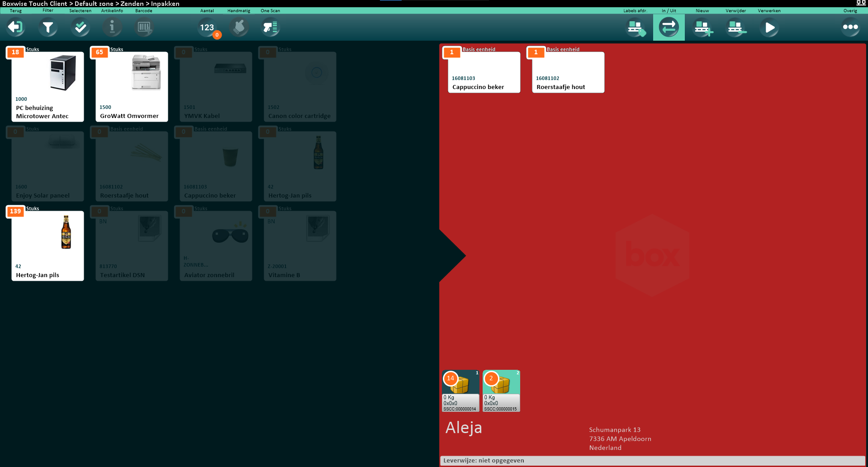Image resolution: width=868 pixels, height=467 pixels.
Task: Click the Barcode scanner icon
Action: pyautogui.click(x=144, y=28)
